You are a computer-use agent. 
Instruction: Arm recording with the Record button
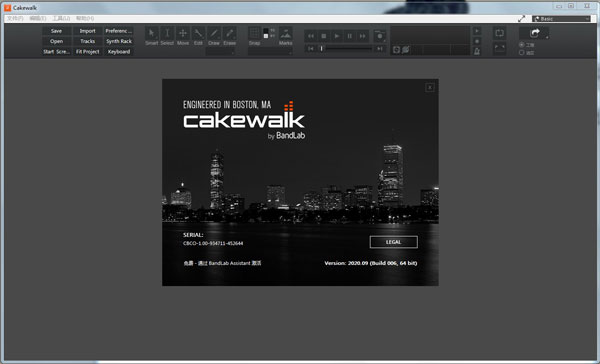pyautogui.click(x=380, y=36)
